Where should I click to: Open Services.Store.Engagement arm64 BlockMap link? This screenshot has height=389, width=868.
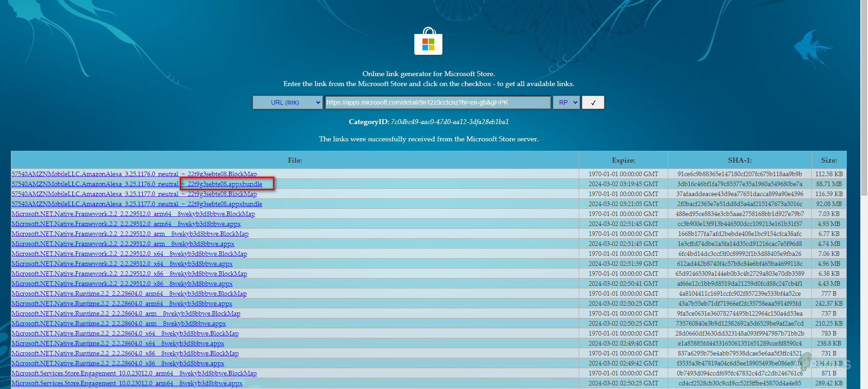[134, 373]
